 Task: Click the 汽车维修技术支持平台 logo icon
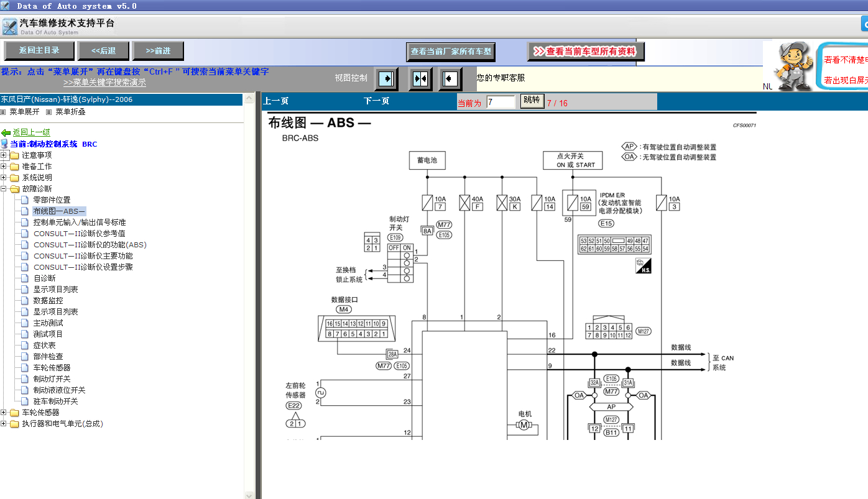click(9, 27)
